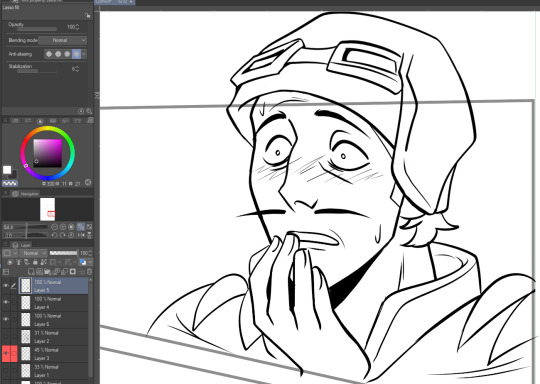Show Layer 1 by clicking its eye box
540x384 pixels.
pyautogui.click(x=6, y=371)
